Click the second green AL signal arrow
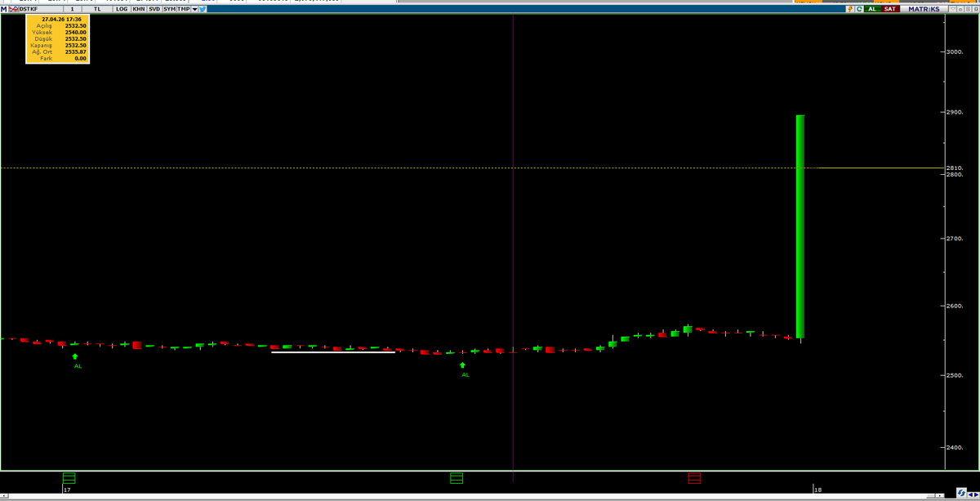The image size is (980, 501). click(462, 365)
